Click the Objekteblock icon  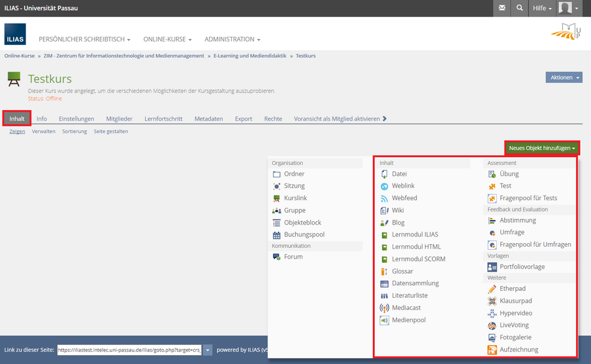[276, 223]
